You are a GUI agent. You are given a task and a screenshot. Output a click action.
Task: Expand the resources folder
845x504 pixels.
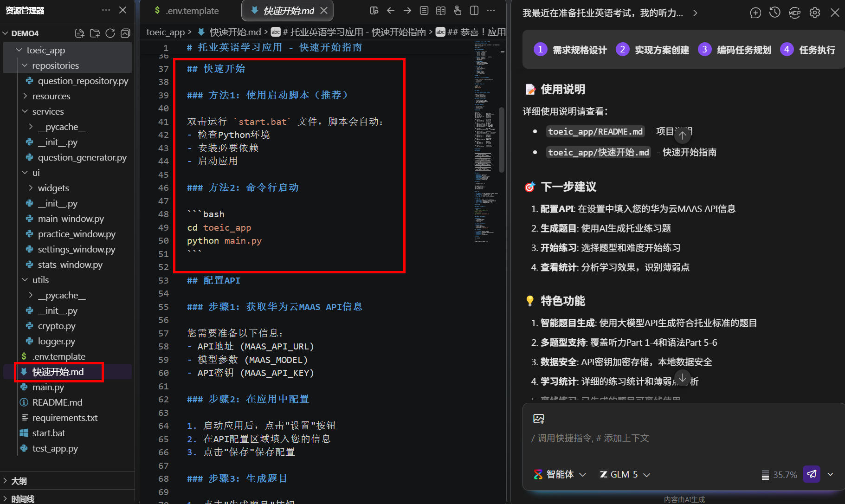click(25, 96)
